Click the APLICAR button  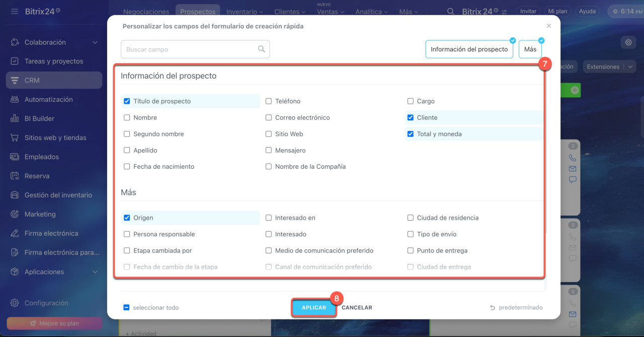313,308
